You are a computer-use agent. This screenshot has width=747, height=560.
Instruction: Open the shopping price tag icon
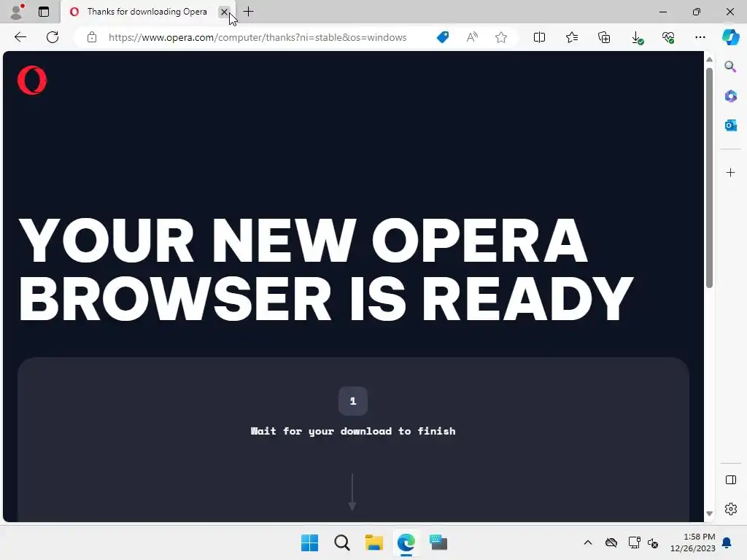click(x=443, y=37)
